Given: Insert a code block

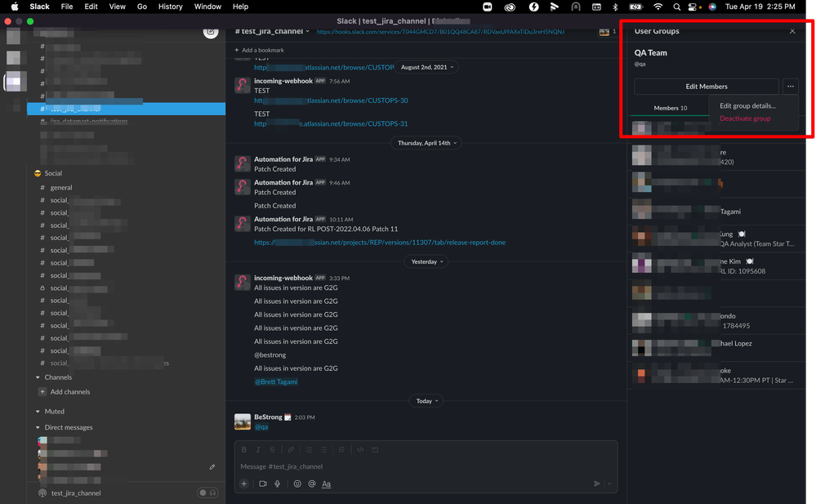Looking at the screenshot, I should 375,450.
